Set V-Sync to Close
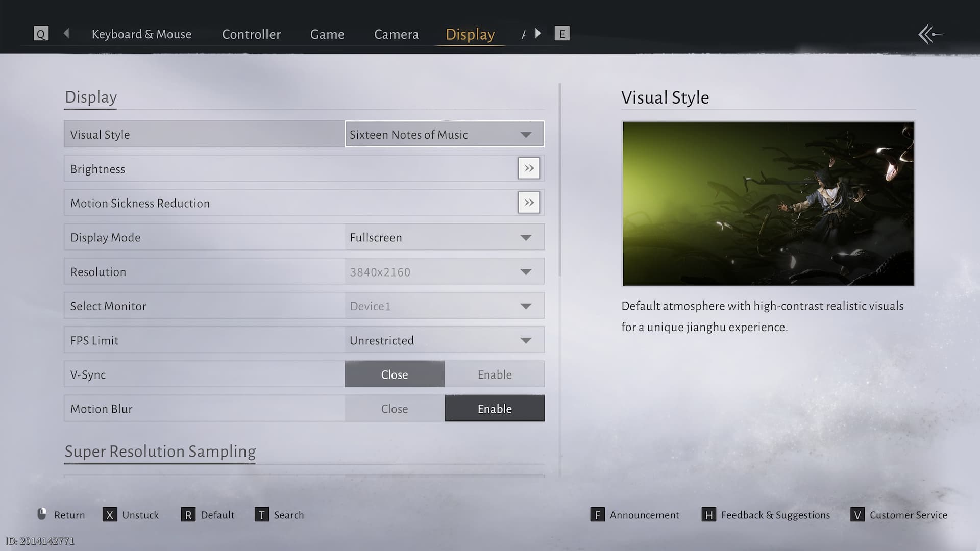The height and width of the screenshot is (551, 980). [x=395, y=374]
